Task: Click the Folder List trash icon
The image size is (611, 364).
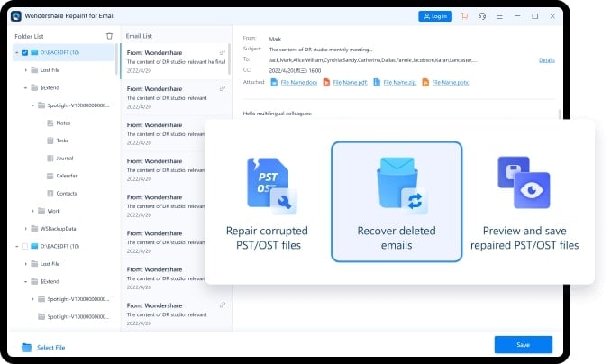Action: click(110, 36)
